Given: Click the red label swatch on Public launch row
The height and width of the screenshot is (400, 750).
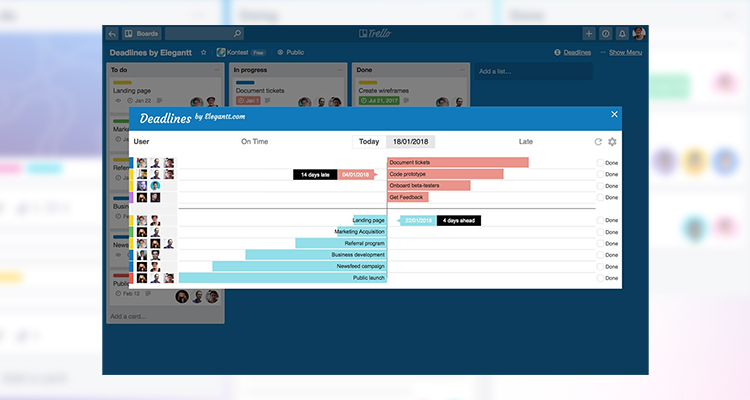Looking at the screenshot, I should (132, 278).
